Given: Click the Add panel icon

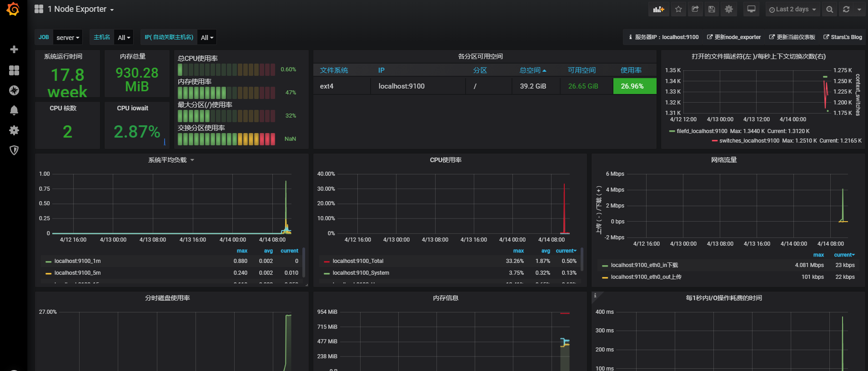Looking at the screenshot, I should click(658, 9).
